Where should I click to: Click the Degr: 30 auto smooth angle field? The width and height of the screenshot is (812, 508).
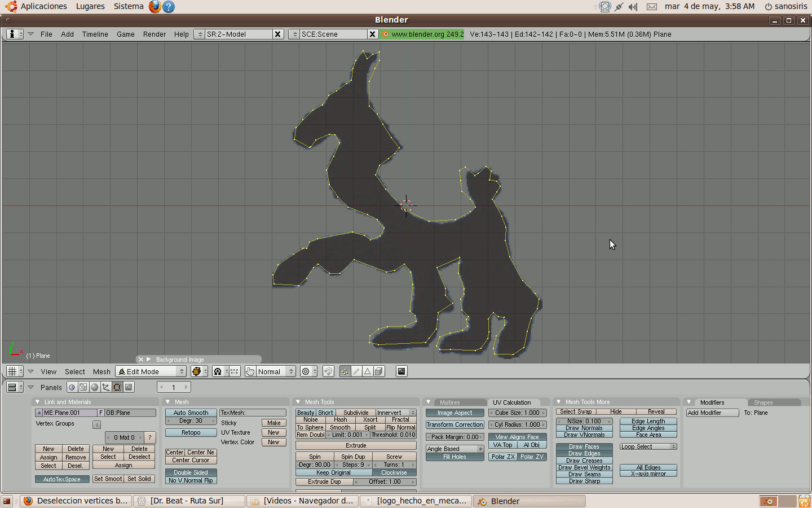(191, 421)
